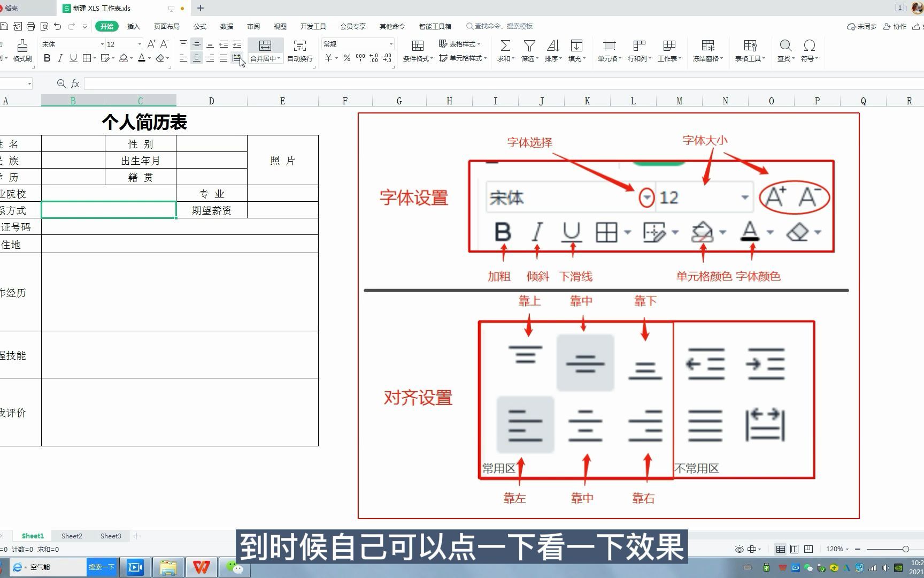Click the percent style icon

point(347,58)
